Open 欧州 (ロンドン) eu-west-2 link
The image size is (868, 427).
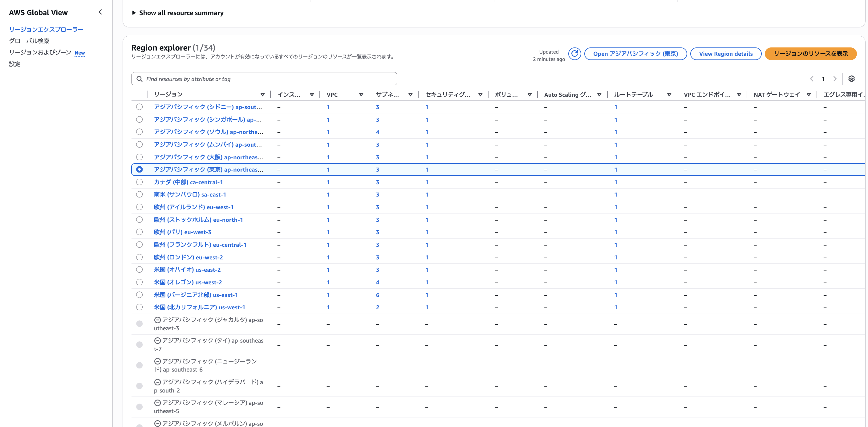pos(188,257)
